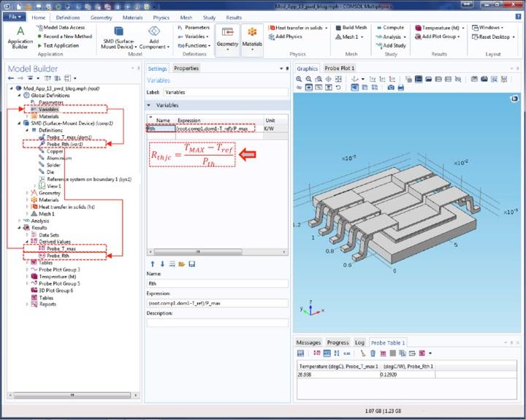This screenshot has width=526, height=420.
Task: Click the broom Clear Table icon
Action: click(x=363, y=354)
